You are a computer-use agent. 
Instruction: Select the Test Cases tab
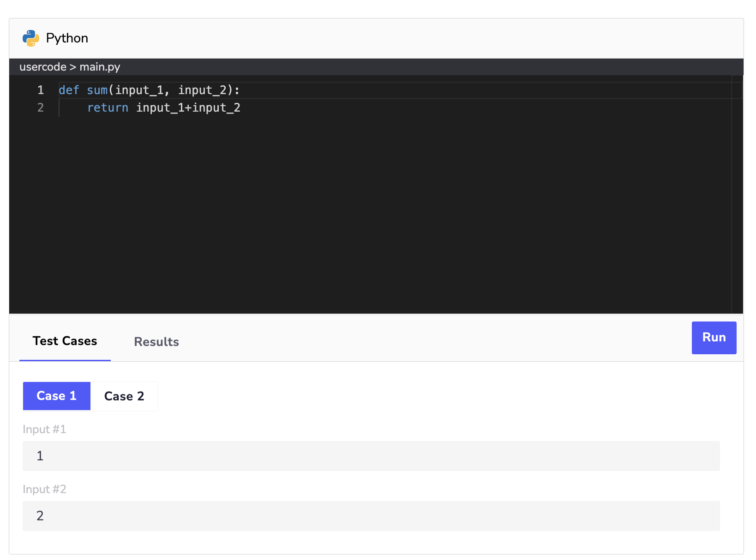click(65, 341)
